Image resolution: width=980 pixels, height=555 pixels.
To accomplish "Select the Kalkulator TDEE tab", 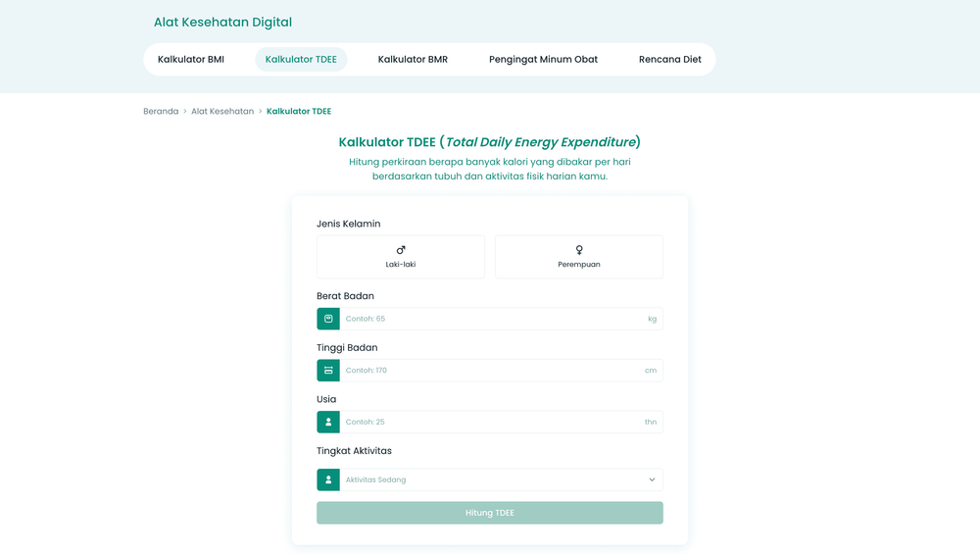I will pyautogui.click(x=301, y=60).
